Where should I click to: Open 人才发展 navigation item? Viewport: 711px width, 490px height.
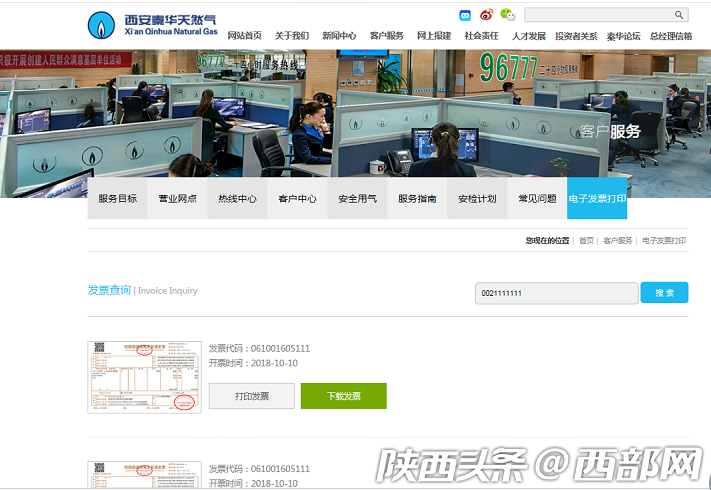coord(529,36)
